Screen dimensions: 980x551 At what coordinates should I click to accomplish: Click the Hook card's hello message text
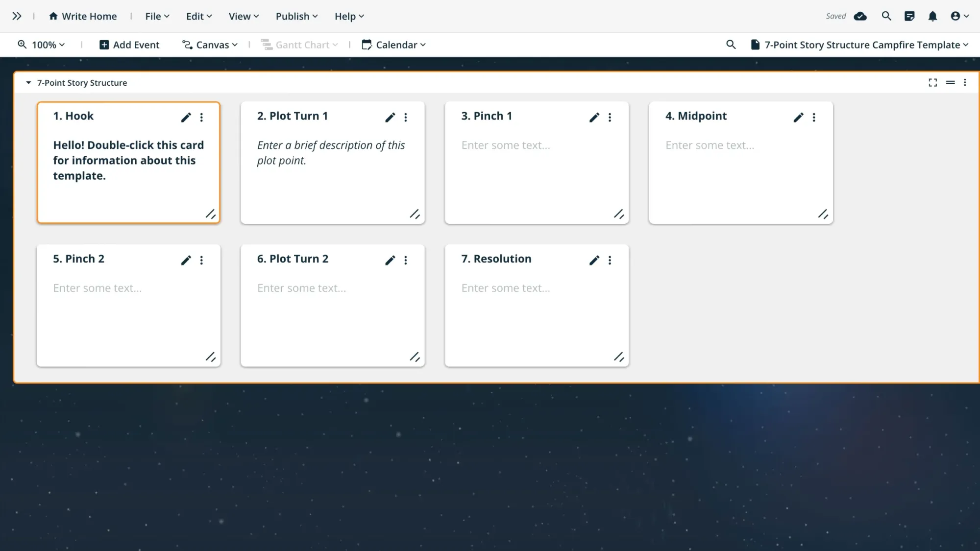point(128,161)
